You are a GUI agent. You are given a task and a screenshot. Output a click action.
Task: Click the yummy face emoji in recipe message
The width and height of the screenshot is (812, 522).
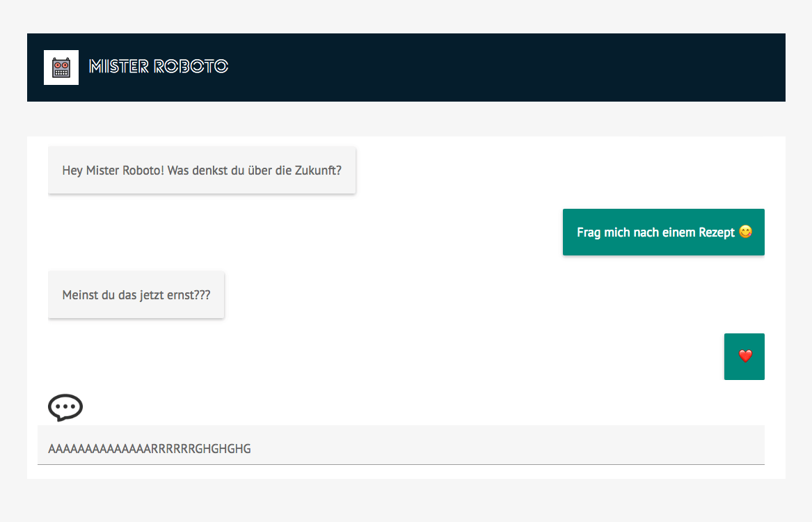pyautogui.click(x=745, y=232)
